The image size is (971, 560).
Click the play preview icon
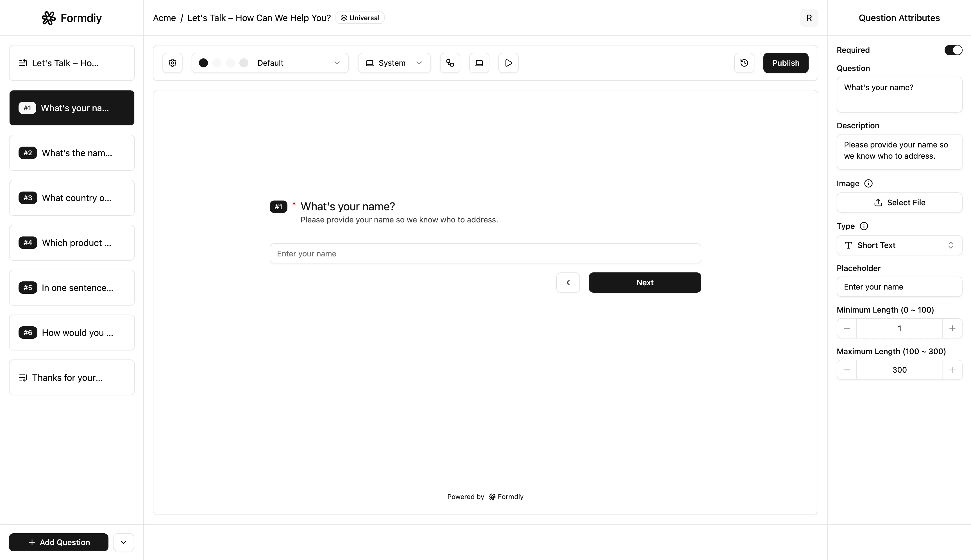pyautogui.click(x=509, y=63)
